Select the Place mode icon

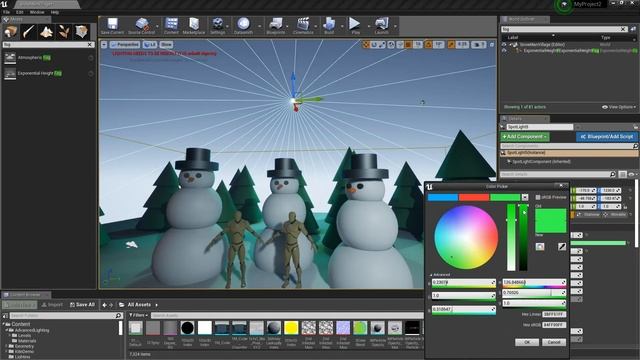tap(11, 31)
